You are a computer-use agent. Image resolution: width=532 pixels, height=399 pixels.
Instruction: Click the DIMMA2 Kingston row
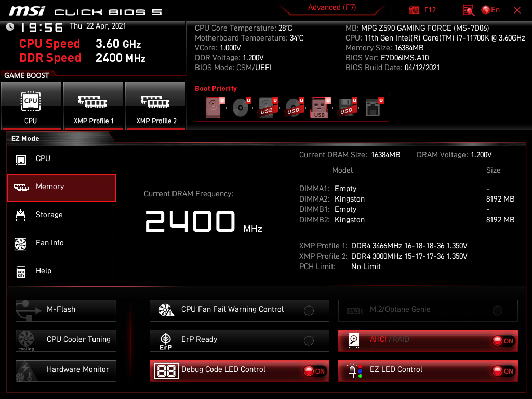tap(407, 199)
